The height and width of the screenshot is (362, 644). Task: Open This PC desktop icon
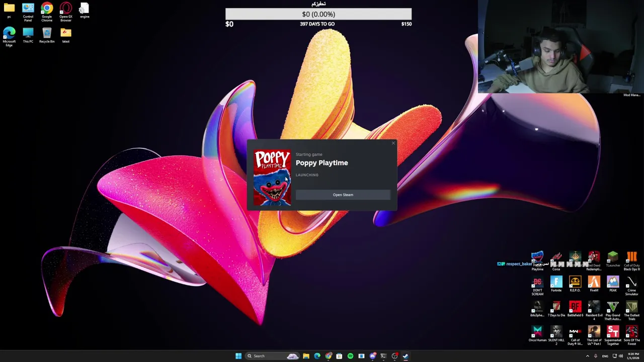tap(28, 36)
